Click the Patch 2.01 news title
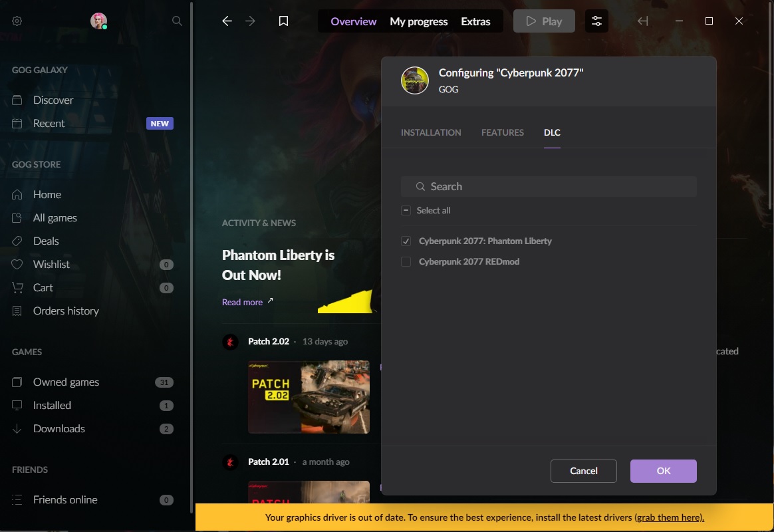 (269, 462)
